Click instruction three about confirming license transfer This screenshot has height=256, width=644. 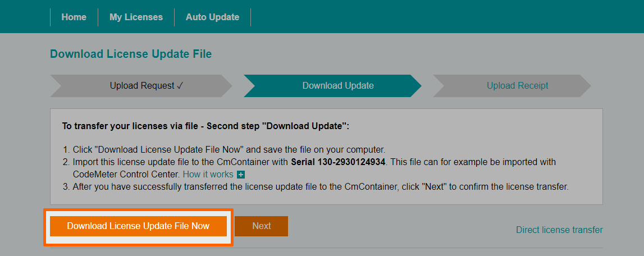click(x=320, y=186)
